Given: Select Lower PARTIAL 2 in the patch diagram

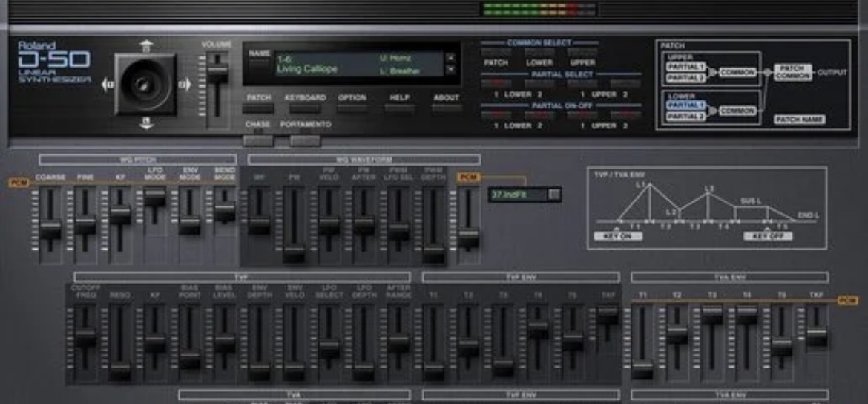Looking at the screenshot, I should point(686,117).
